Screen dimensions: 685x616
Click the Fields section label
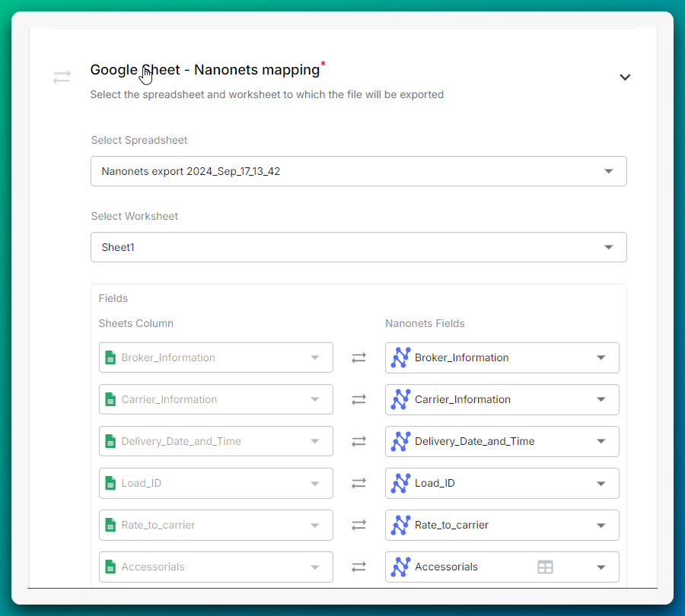[113, 298]
